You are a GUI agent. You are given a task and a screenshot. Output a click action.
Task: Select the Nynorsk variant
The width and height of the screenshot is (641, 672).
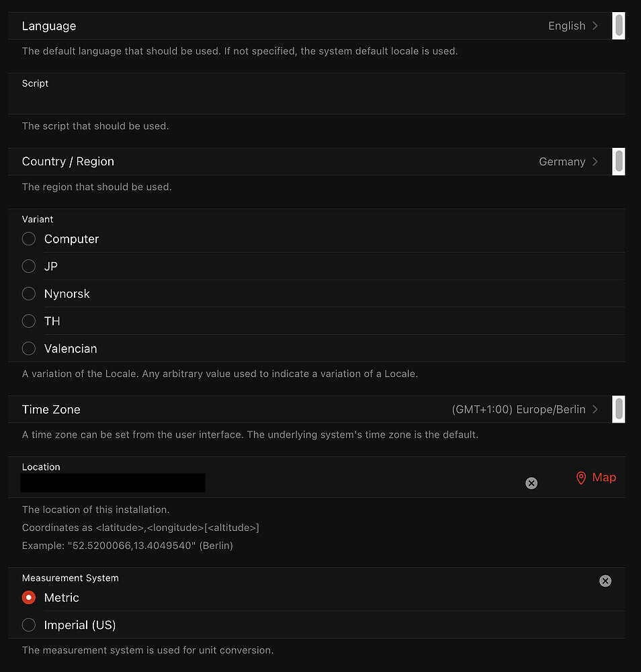pos(28,294)
